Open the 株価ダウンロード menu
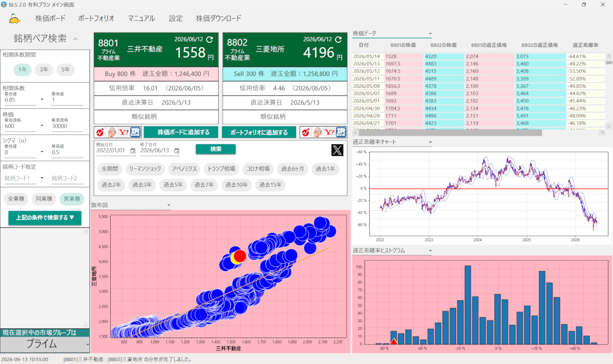The width and height of the screenshot is (613, 364). [219, 18]
